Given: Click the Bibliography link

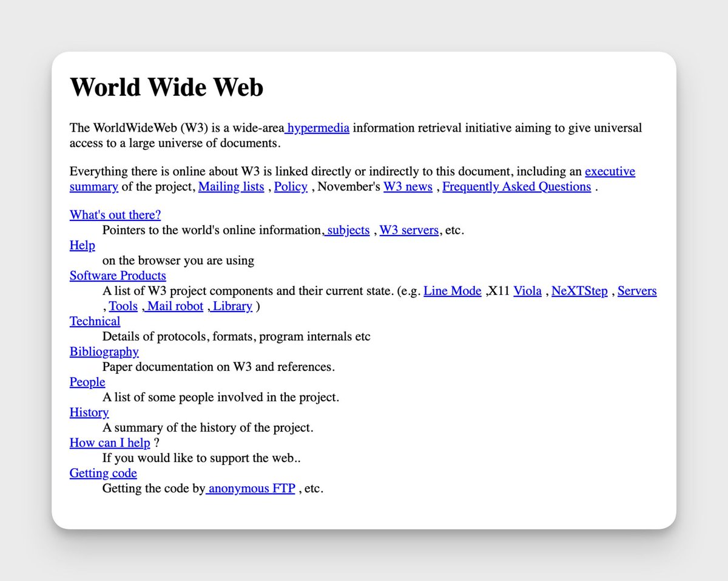Looking at the screenshot, I should click(104, 352).
